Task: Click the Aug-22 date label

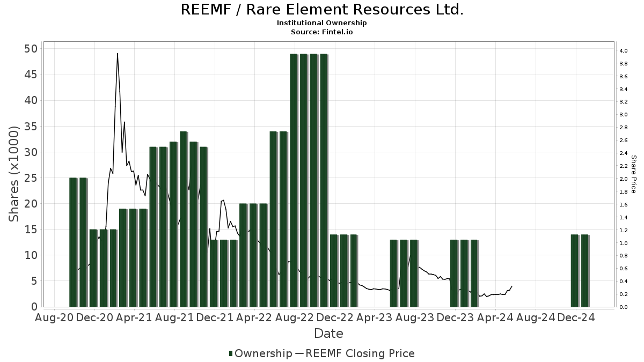Action: pos(295,317)
